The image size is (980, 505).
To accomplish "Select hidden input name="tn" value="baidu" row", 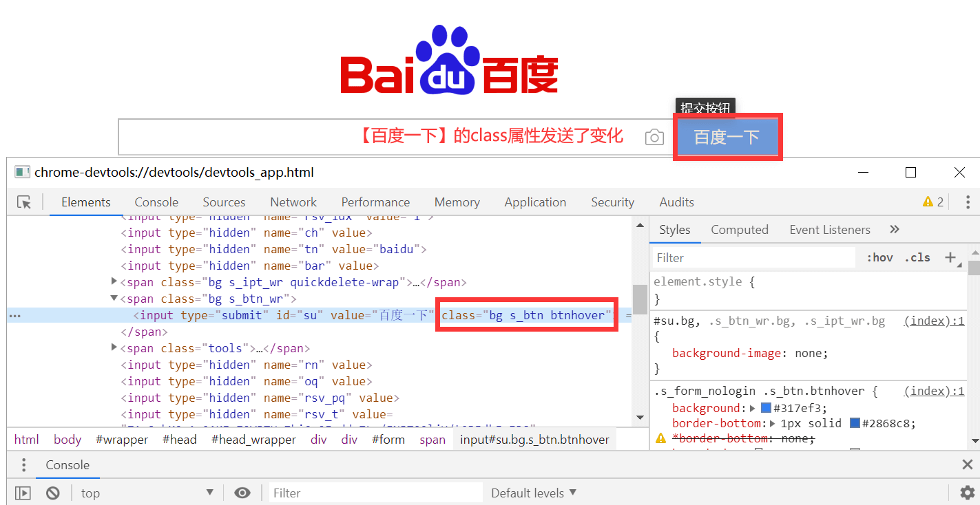I will point(274,249).
